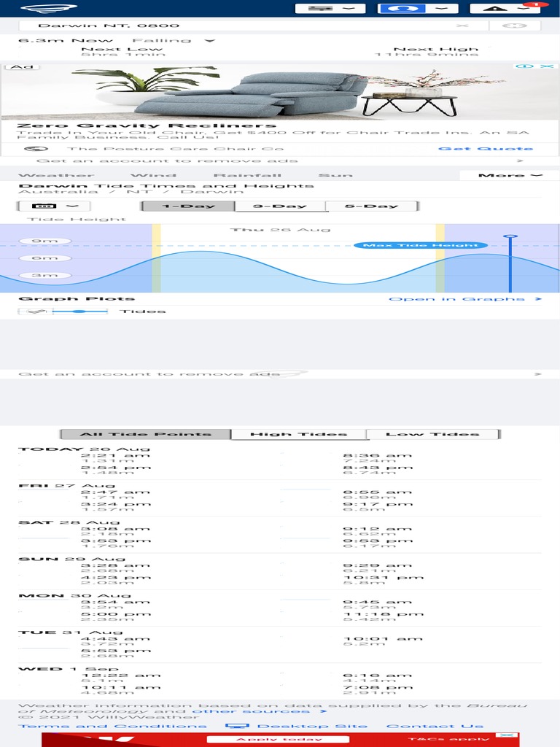
Task: Switch to the Weather tab
Action: [x=56, y=175]
